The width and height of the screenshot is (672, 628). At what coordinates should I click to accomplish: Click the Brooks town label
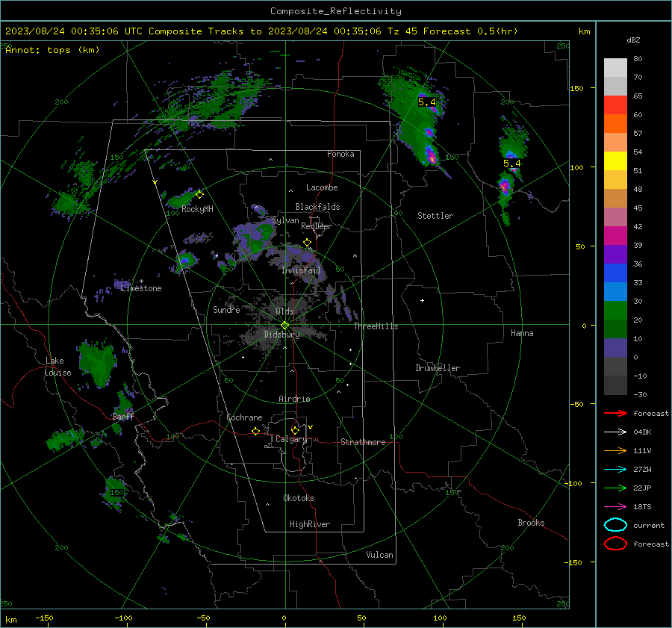(531, 523)
